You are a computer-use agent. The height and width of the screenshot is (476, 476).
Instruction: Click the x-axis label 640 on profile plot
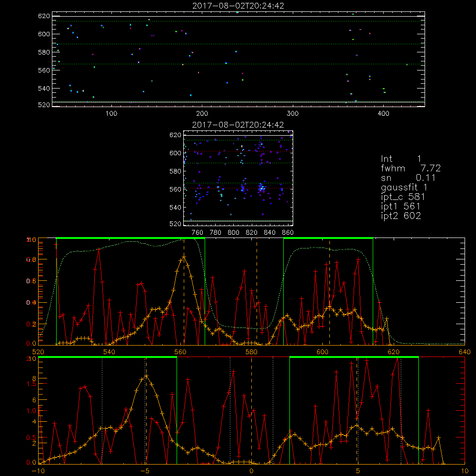point(465,352)
